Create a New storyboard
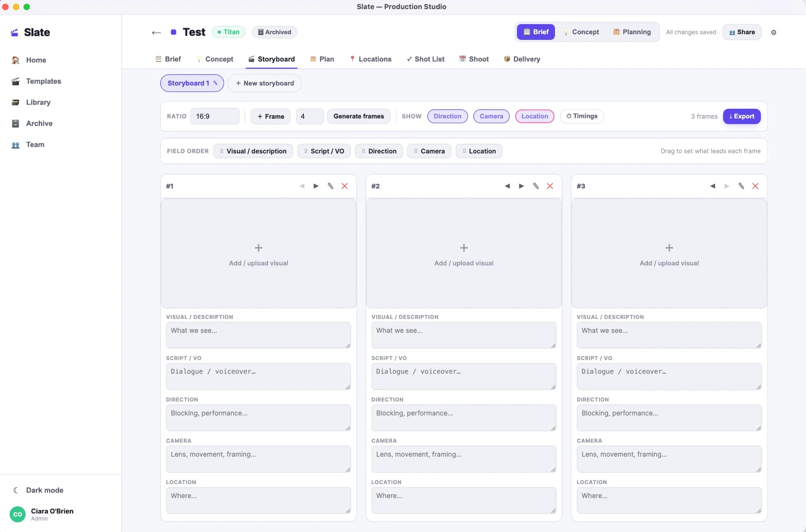Viewport: 806px width, 532px height. click(264, 83)
